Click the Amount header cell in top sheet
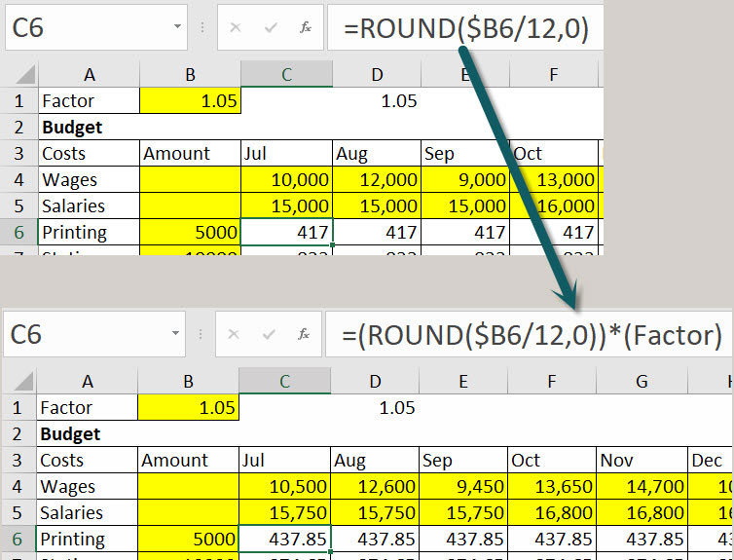The height and width of the screenshot is (560, 734). coord(190,153)
